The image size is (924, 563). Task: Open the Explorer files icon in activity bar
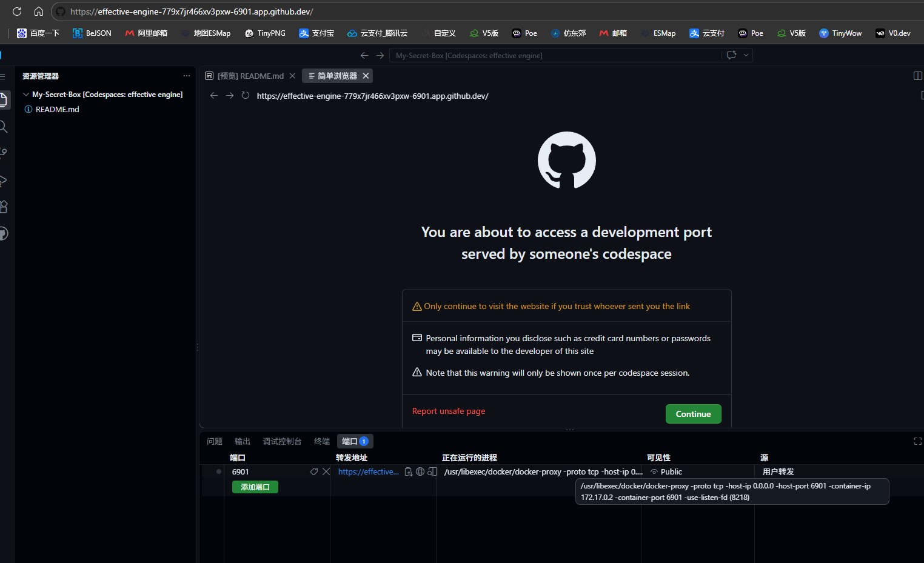(3, 99)
